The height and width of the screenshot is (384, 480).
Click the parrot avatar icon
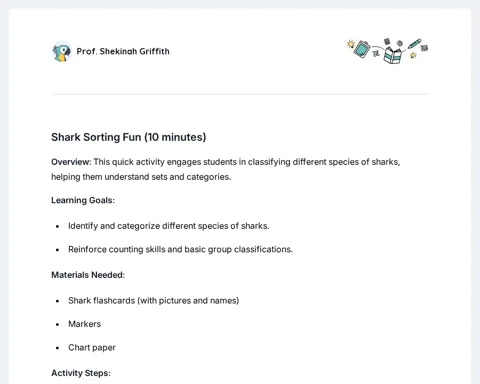[x=62, y=52]
